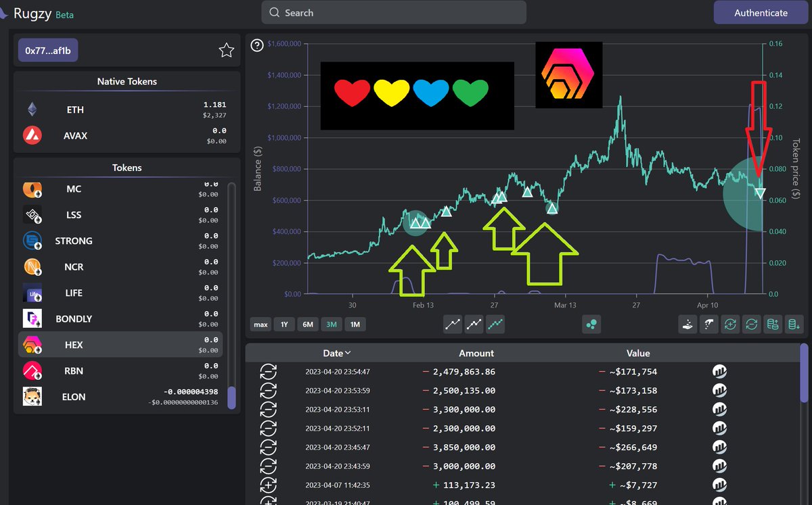812x505 pixels.
Task: Click the MC token icon
Action: click(32, 189)
